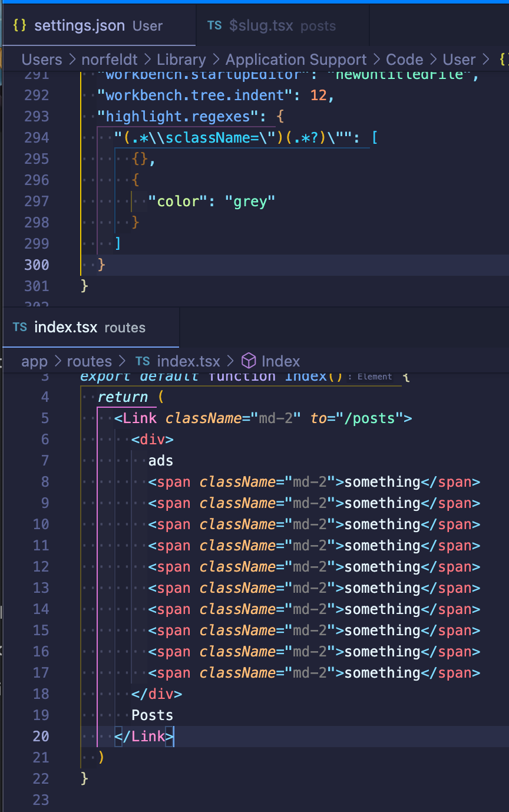Click line number 300 in settings.json
This screenshot has height=812, width=509.
pos(37,265)
